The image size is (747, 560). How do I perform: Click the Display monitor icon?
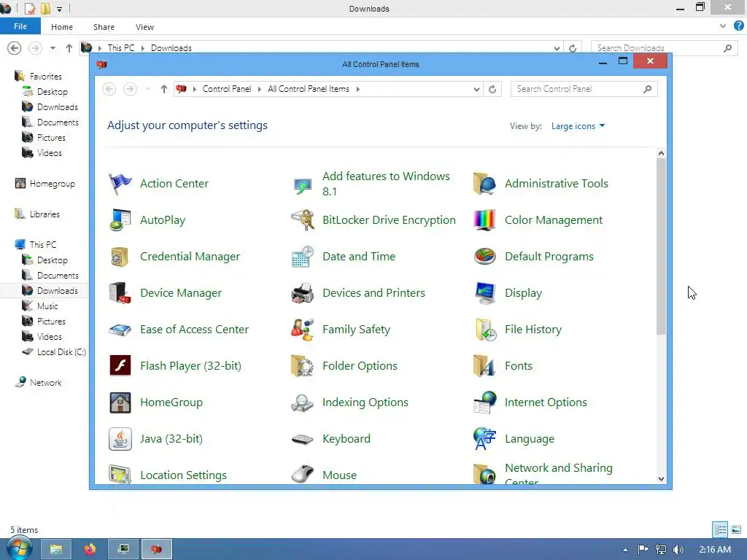[x=485, y=293]
